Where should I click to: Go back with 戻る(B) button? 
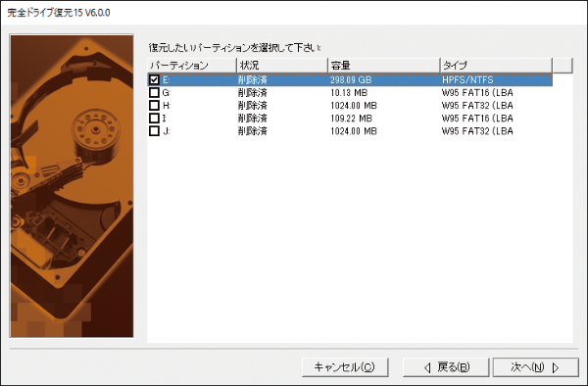pos(446,366)
